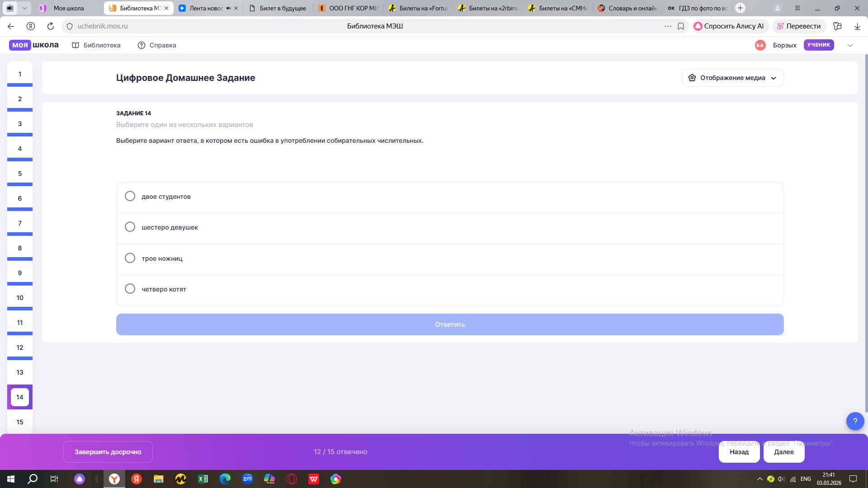Open the Справка help page
The image size is (868, 488).
pos(157,45)
